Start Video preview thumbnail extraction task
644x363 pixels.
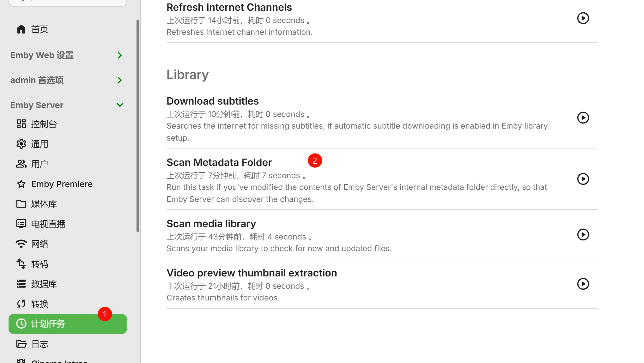click(x=583, y=284)
